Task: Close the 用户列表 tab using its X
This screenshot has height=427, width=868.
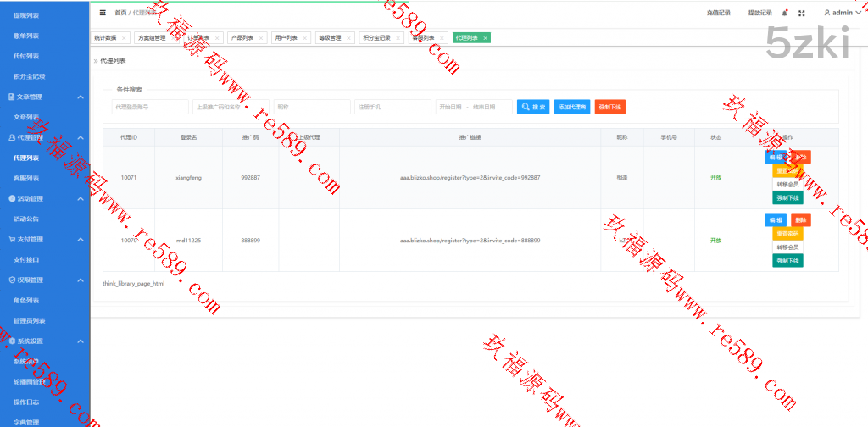Action: (303, 38)
